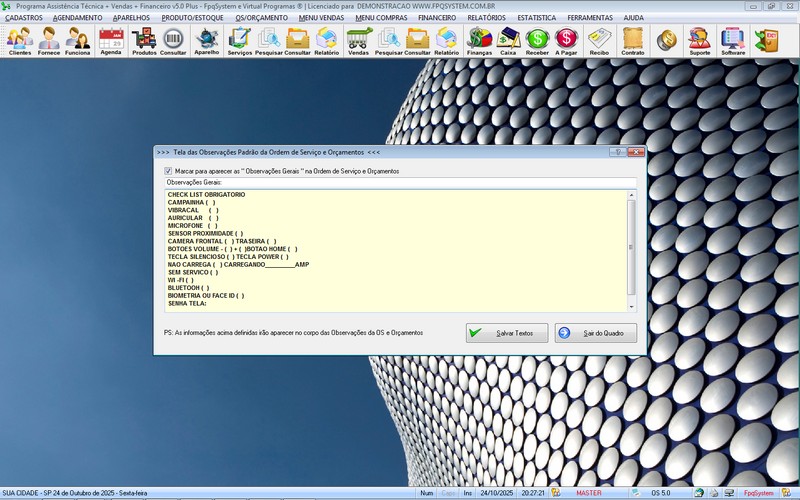Click the Relatório printer icon next to Serviços Consultar
The height and width of the screenshot is (500, 800).
327,41
